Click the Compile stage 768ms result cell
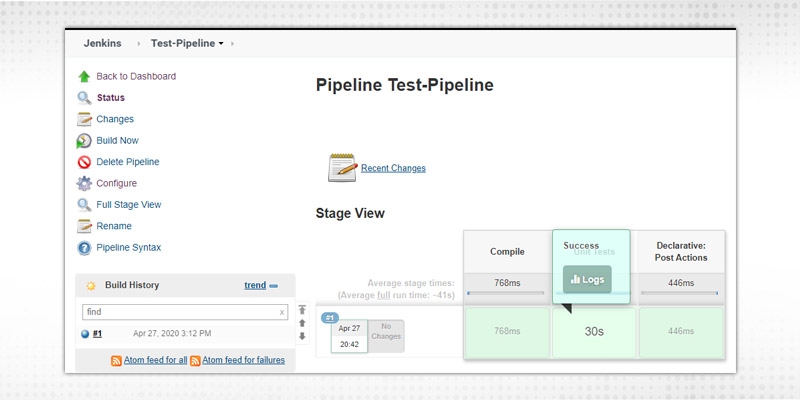The width and height of the screenshot is (800, 400). (x=507, y=332)
